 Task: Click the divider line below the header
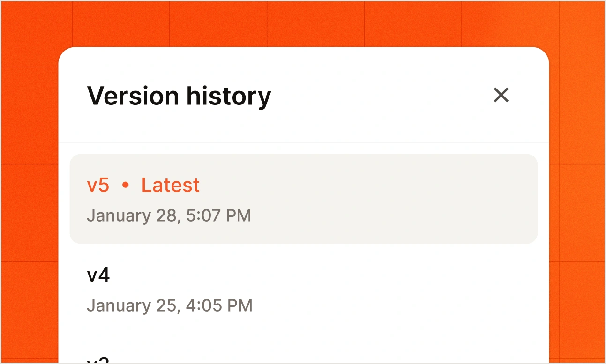click(x=303, y=142)
